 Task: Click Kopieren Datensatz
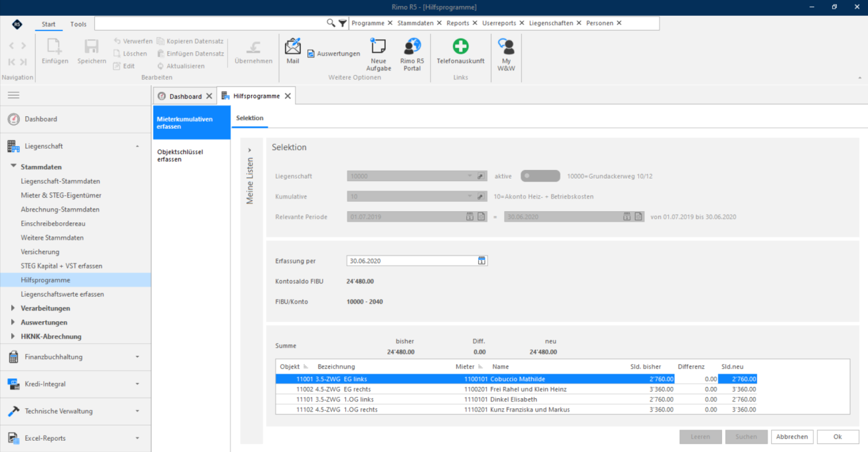[191, 41]
